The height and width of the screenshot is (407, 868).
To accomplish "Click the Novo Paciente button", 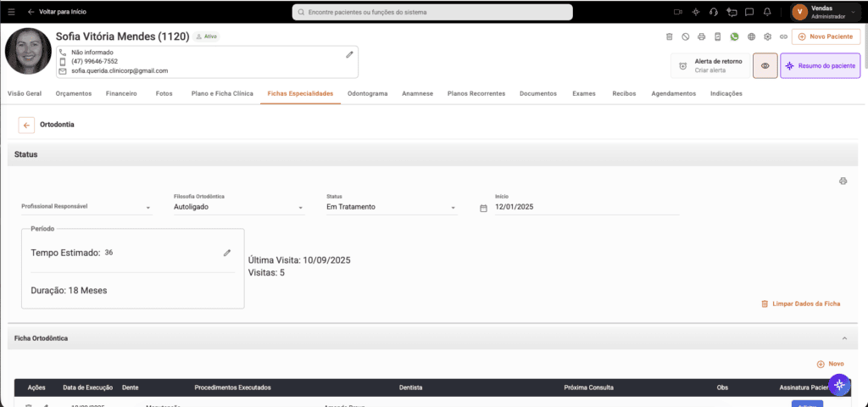I will 826,36.
